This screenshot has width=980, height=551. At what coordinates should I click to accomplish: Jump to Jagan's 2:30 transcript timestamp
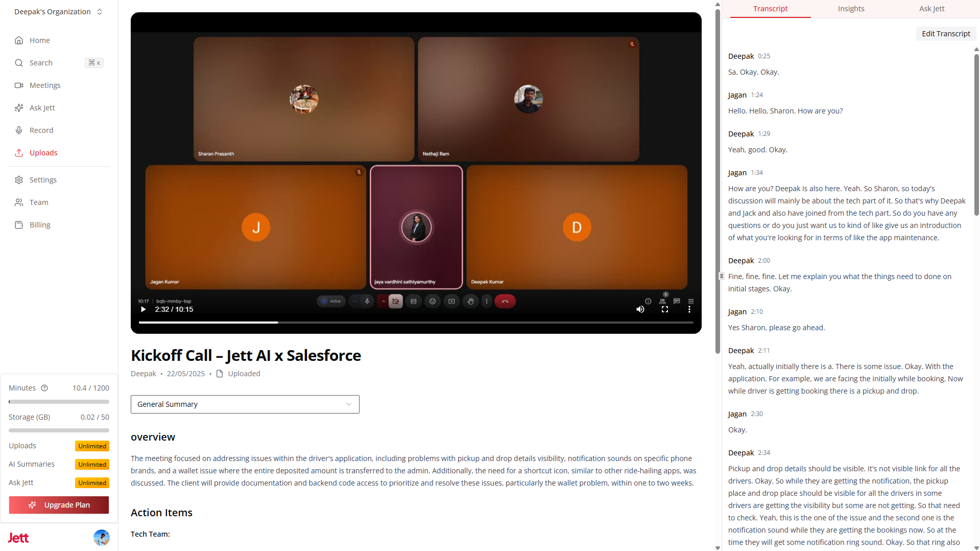(757, 414)
